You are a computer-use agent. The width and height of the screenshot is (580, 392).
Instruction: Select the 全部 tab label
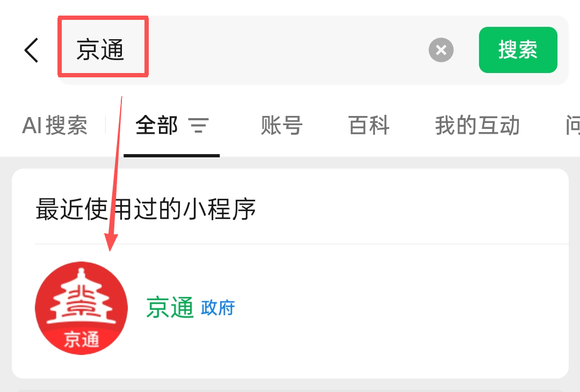tap(157, 125)
